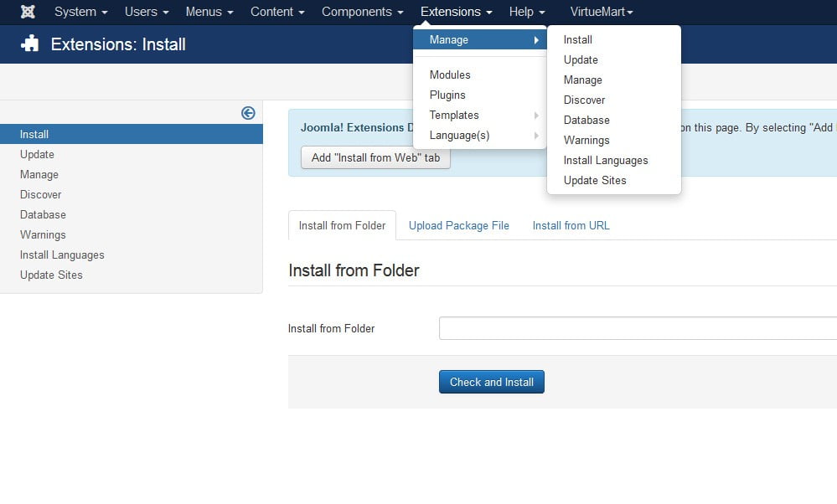Image resolution: width=837 pixels, height=504 pixels.
Task: Open the Users dropdown menu
Action: coord(146,12)
